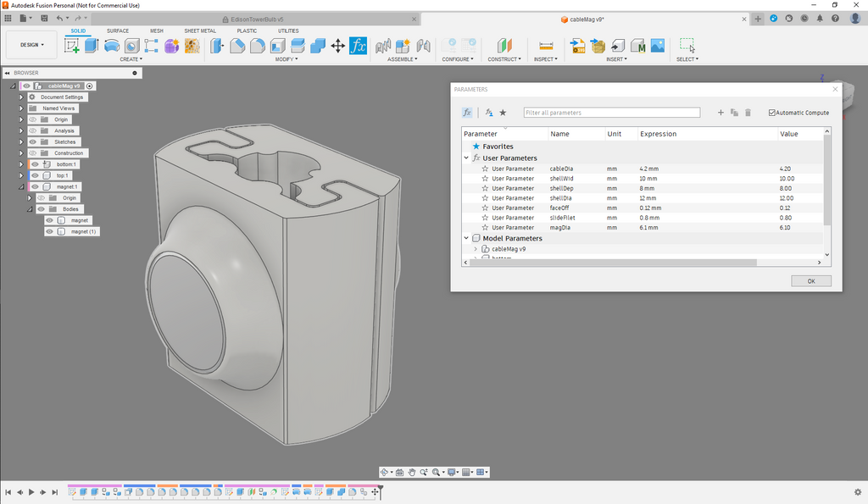Image resolution: width=868 pixels, height=504 pixels.
Task: Add a user parameter with plus icon
Action: coord(721,113)
